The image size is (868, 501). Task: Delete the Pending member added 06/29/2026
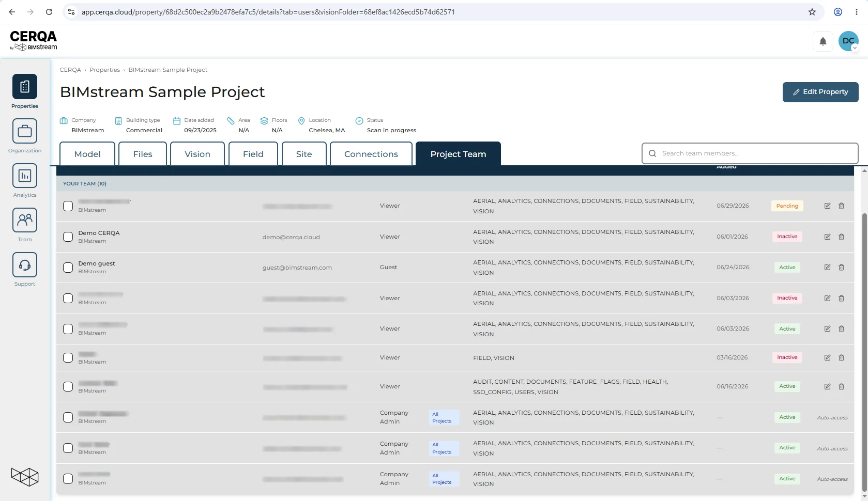[841, 206]
